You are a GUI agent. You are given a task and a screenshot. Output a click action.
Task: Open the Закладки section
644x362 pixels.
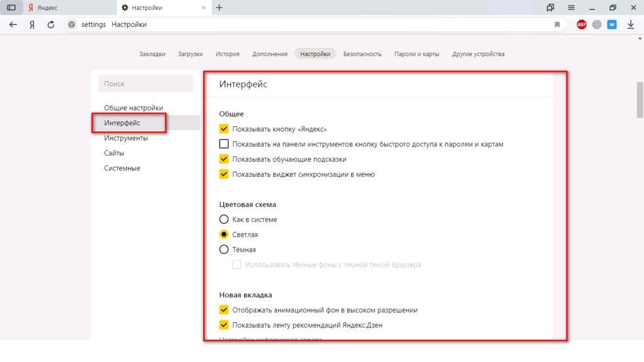click(x=152, y=54)
